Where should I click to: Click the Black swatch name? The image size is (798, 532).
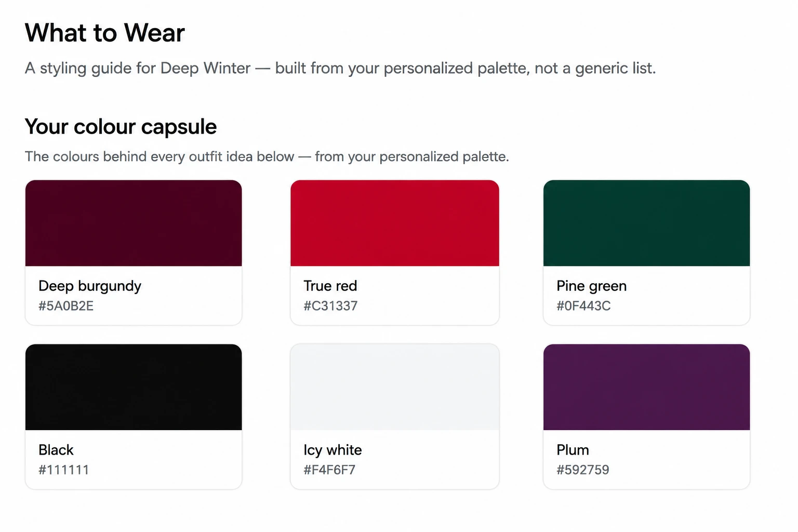coord(56,450)
